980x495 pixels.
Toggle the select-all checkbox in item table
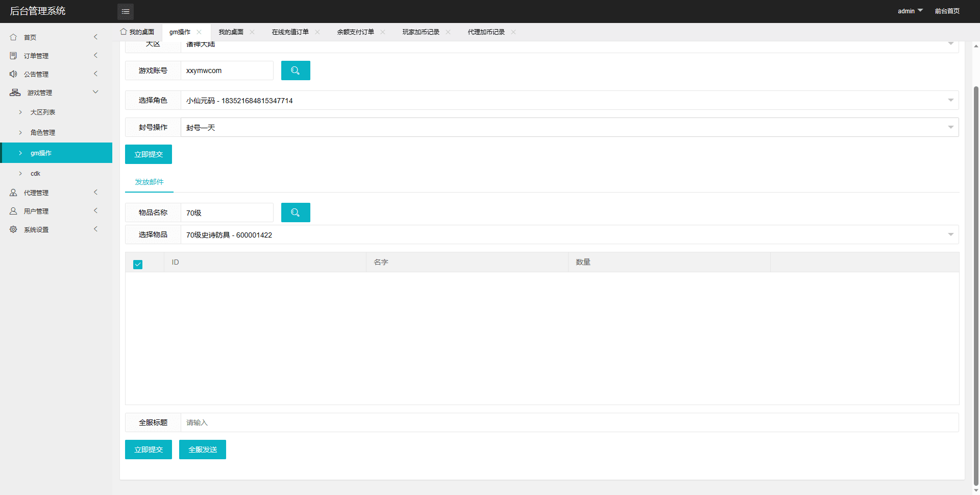(x=138, y=264)
